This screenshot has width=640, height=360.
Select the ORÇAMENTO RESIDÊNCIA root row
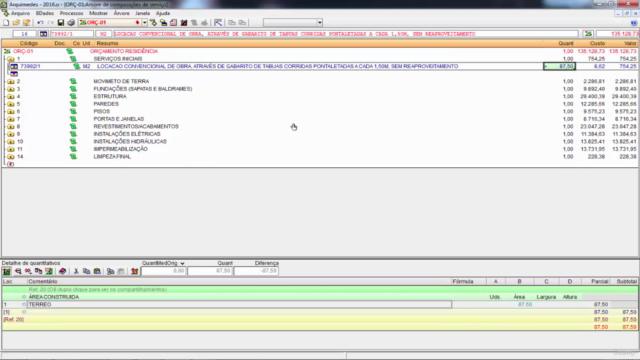[x=320, y=51]
